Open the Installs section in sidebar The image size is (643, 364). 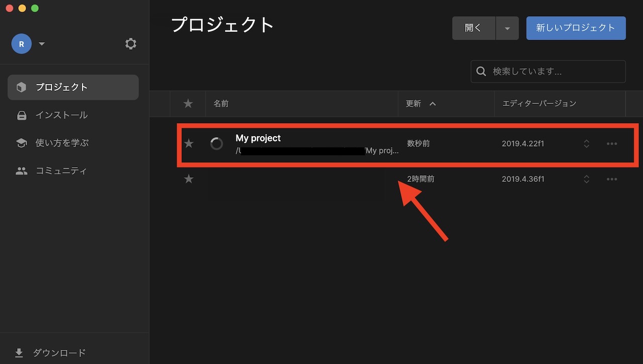62,115
